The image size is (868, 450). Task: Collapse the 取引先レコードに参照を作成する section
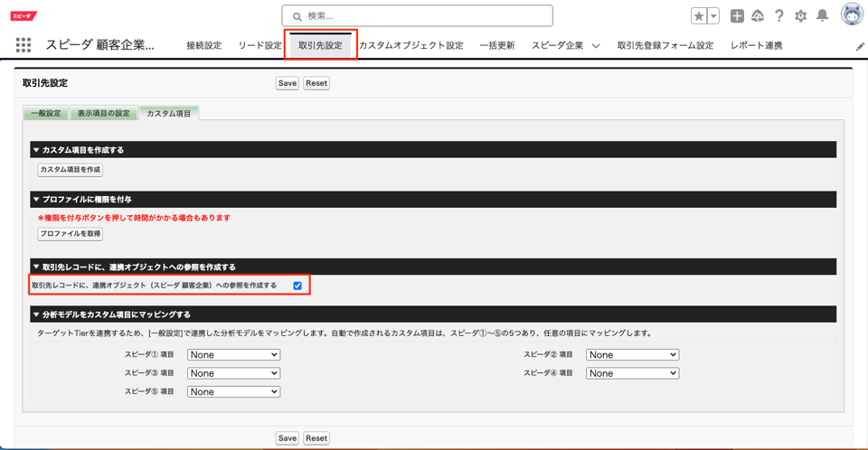(x=36, y=267)
